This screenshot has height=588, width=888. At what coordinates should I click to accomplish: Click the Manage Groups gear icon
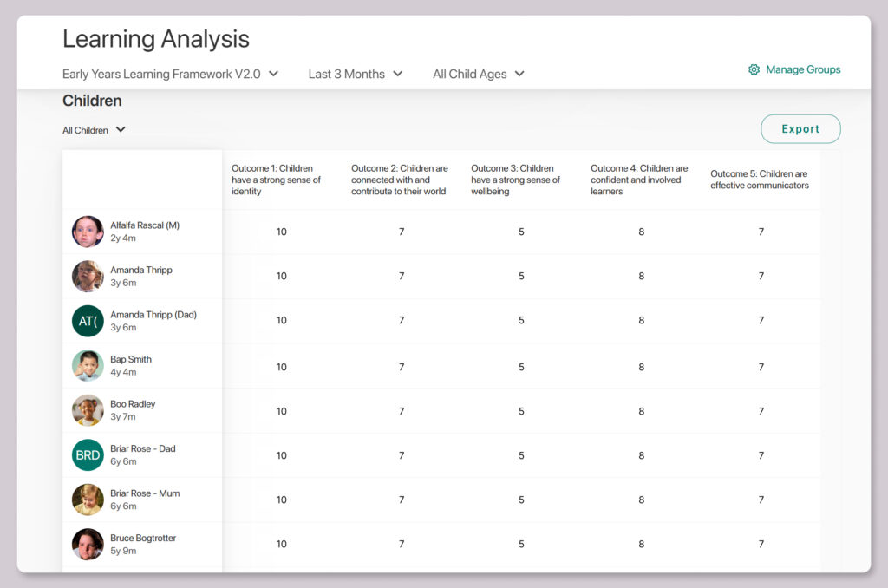(x=754, y=69)
